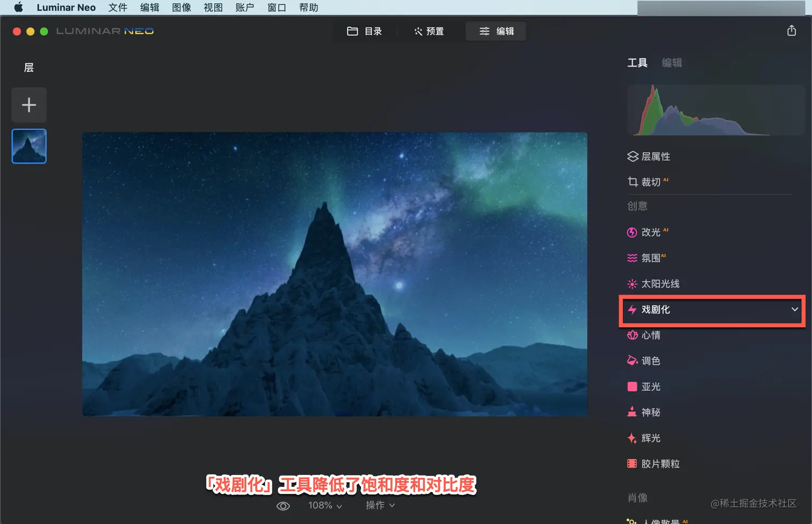Switch to the 目录 catalog view
812x524 pixels.
point(365,31)
